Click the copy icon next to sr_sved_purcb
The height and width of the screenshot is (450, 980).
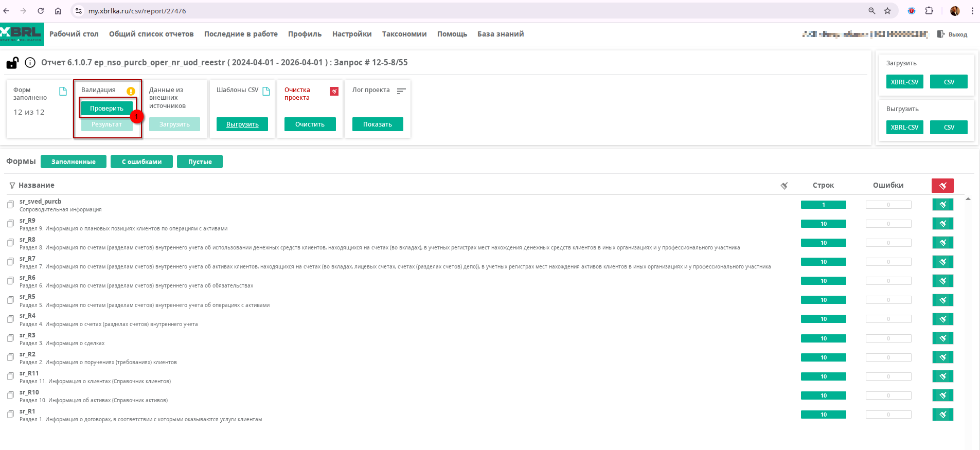10,205
